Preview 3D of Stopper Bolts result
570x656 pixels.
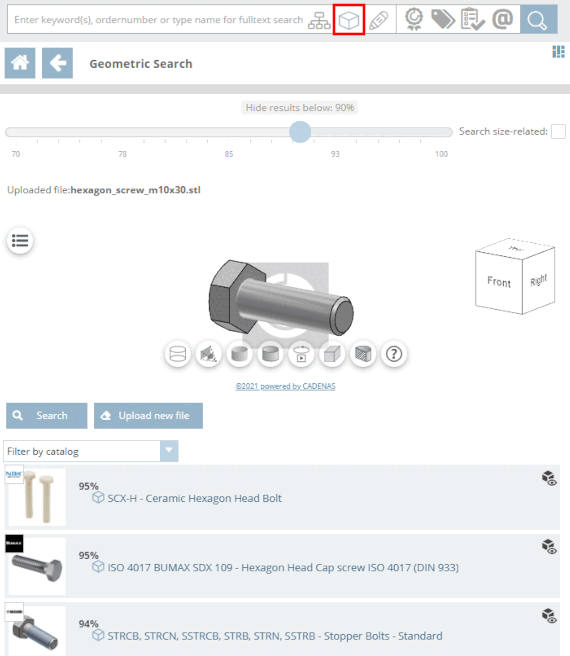(x=549, y=615)
